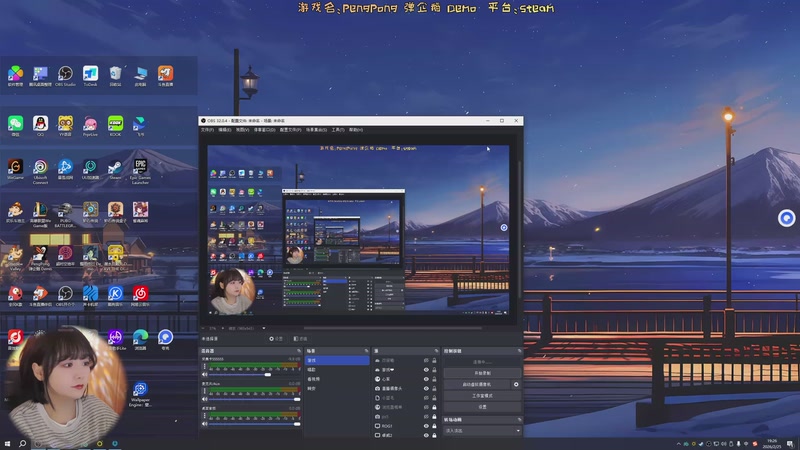The image size is (800, 450).
Task: Open 设置 settings in the controls dock
Action: [x=482, y=407]
